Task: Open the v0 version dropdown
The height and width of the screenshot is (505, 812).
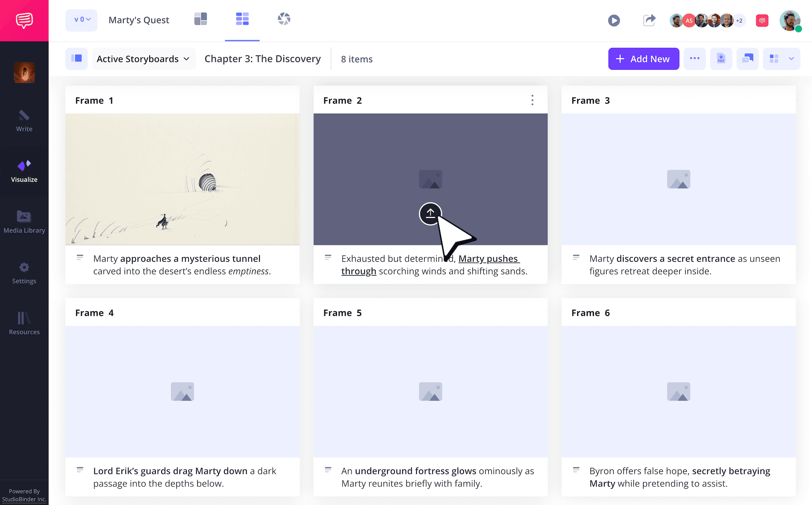Action: [x=81, y=20]
